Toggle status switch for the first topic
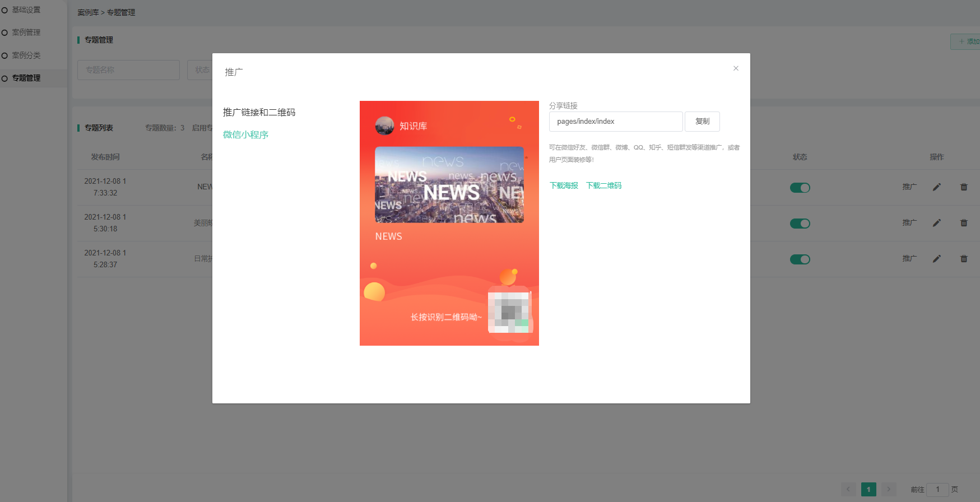This screenshot has height=502, width=980. click(x=800, y=188)
